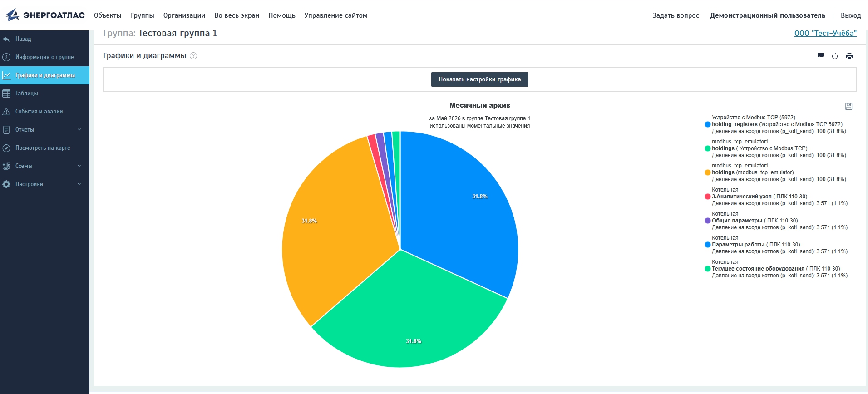Click the Энергоатлас logo
This screenshot has height=394, width=868.
tap(45, 15)
